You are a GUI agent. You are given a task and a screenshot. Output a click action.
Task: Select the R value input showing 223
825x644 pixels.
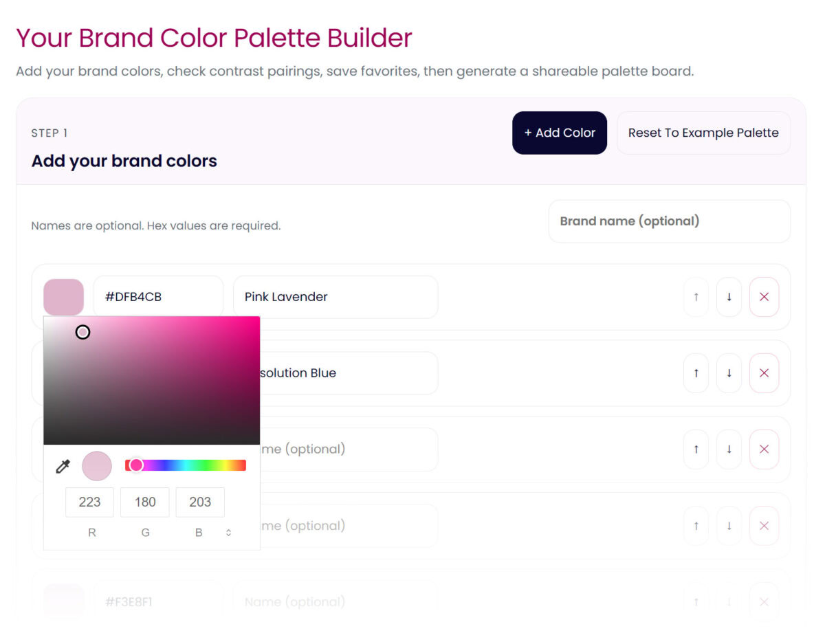[x=89, y=502]
